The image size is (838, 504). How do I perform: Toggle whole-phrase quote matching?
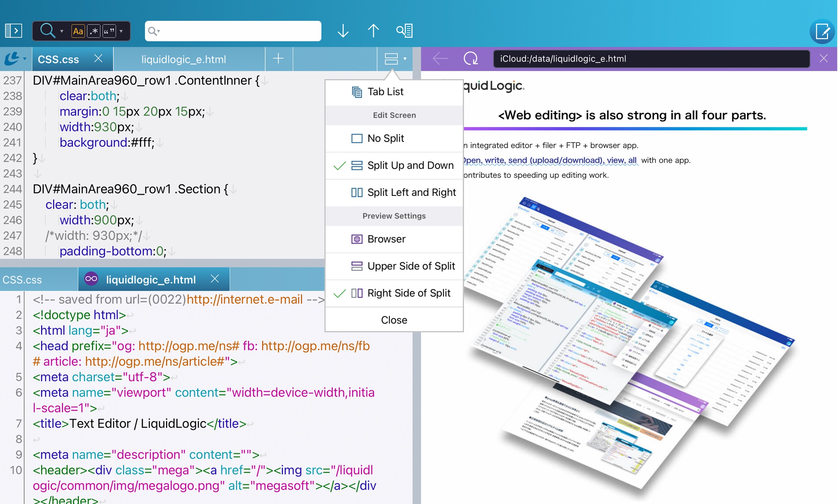[x=109, y=30]
